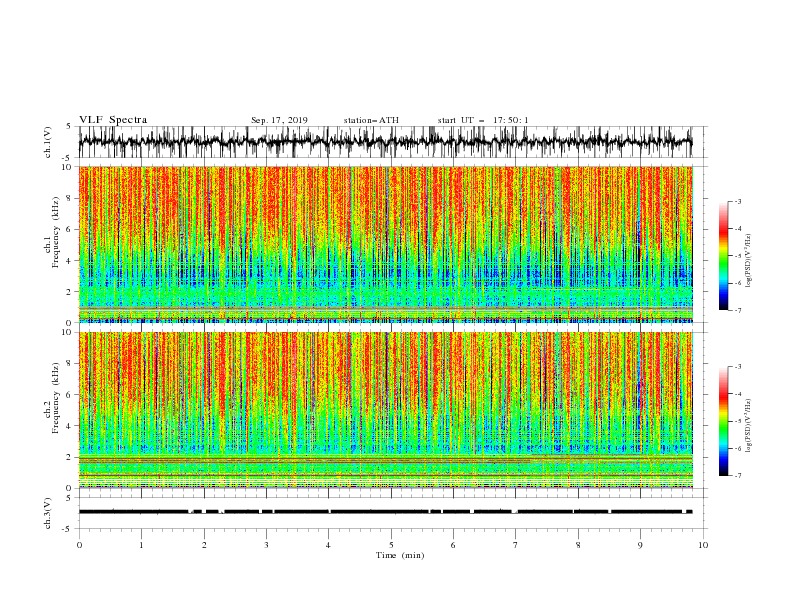Click inside the ch.1 spectrogram panel
Viewport: 792px width, 612px height.
coord(385,244)
